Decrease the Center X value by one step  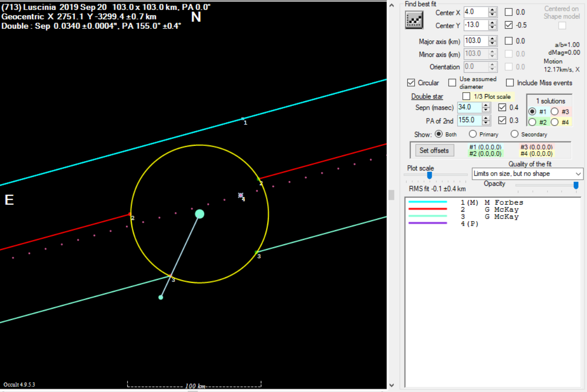pos(493,16)
